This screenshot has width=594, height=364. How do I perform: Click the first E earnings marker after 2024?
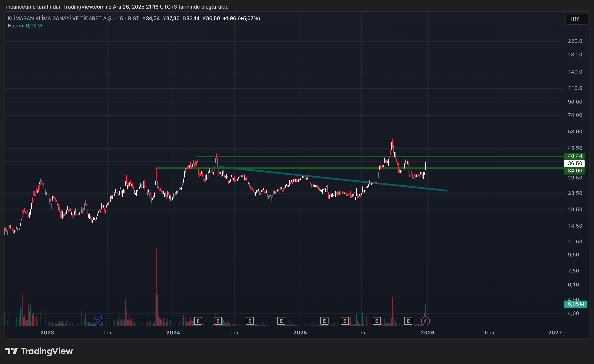pyautogui.click(x=198, y=321)
